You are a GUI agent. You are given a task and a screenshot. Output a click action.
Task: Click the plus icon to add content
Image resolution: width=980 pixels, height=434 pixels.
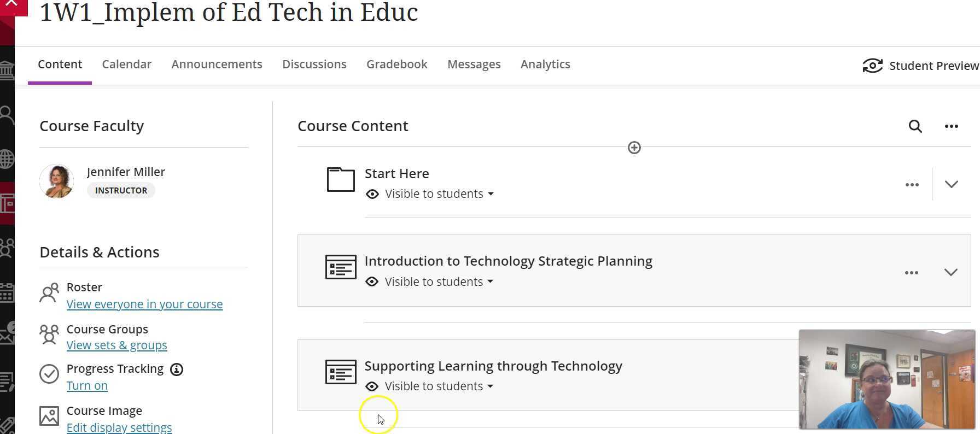point(634,147)
